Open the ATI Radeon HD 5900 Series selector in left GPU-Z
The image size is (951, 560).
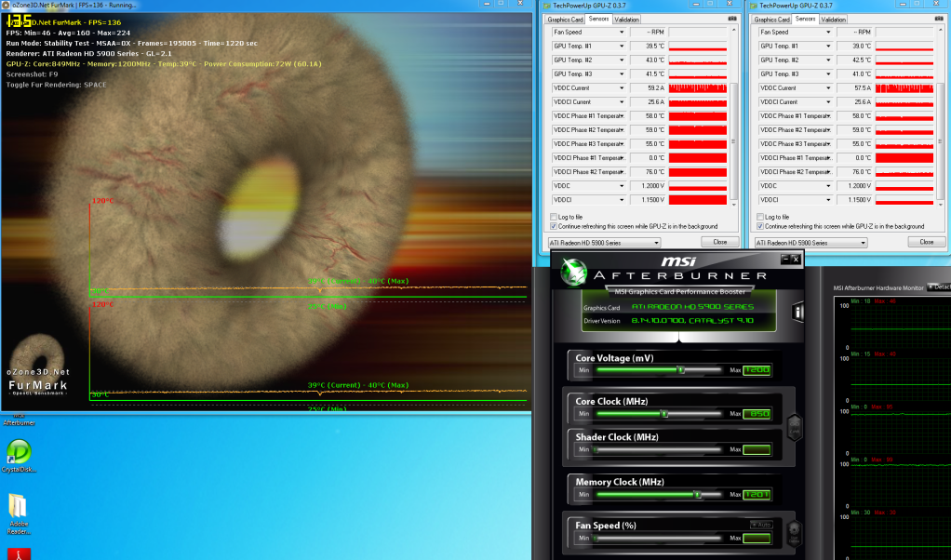coord(604,243)
